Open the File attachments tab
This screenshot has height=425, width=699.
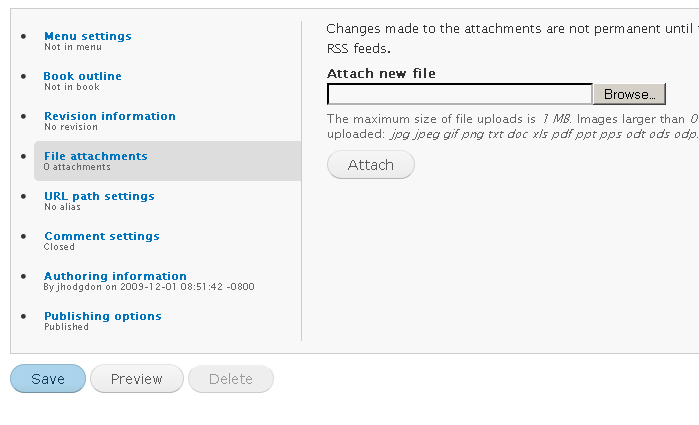click(96, 156)
